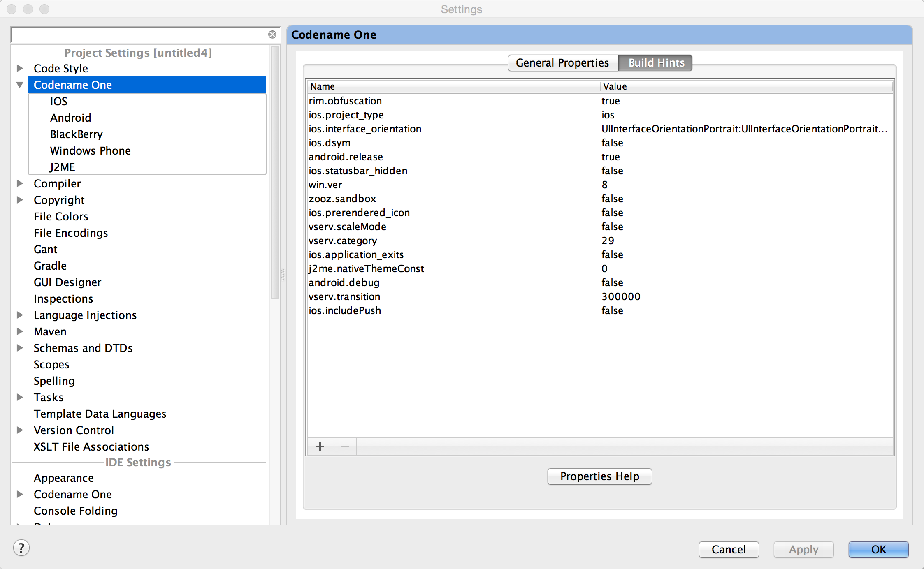924x569 pixels.
Task: Select the ios.prerendered_icon row
Action: [x=600, y=213]
